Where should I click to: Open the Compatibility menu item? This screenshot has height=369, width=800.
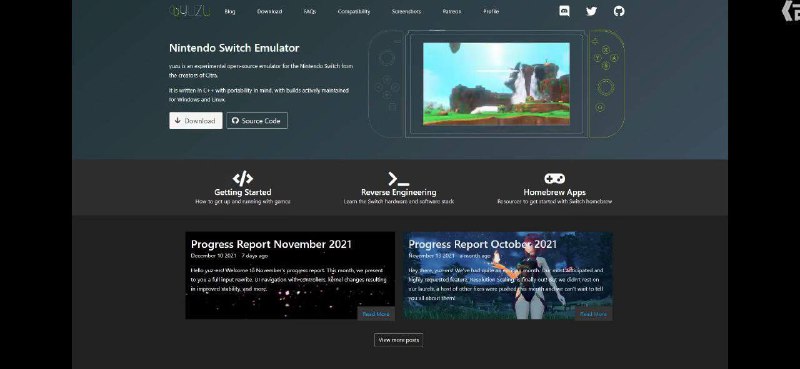[x=354, y=11]
